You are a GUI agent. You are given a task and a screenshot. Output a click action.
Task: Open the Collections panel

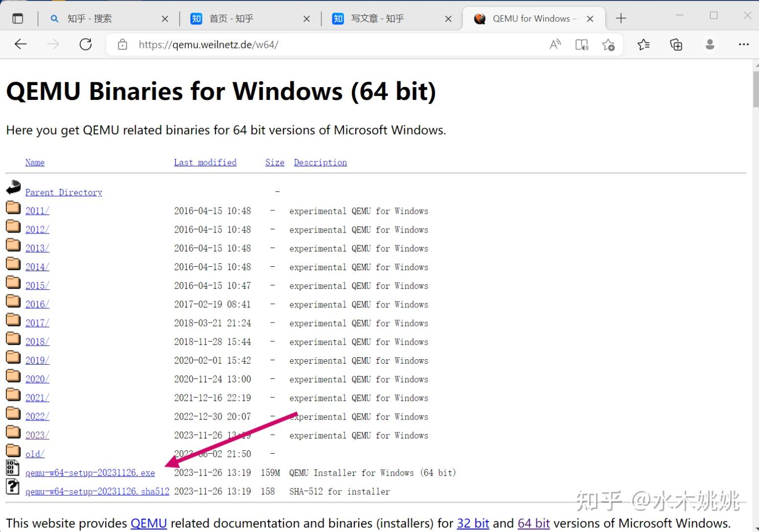coord(676,44)
